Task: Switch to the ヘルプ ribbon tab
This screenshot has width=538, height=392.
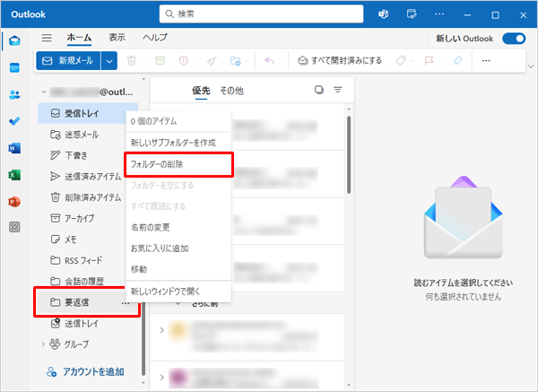Action: [155, 38]
